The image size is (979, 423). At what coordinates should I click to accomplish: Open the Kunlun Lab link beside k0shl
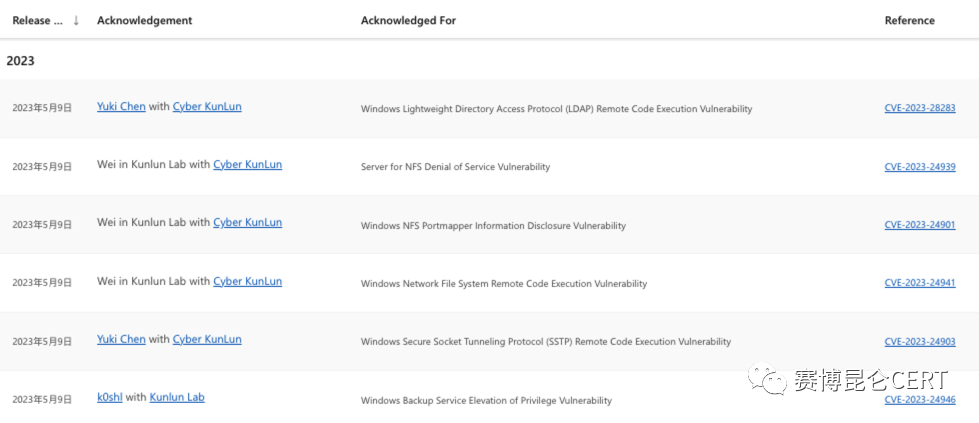point(177,398)
